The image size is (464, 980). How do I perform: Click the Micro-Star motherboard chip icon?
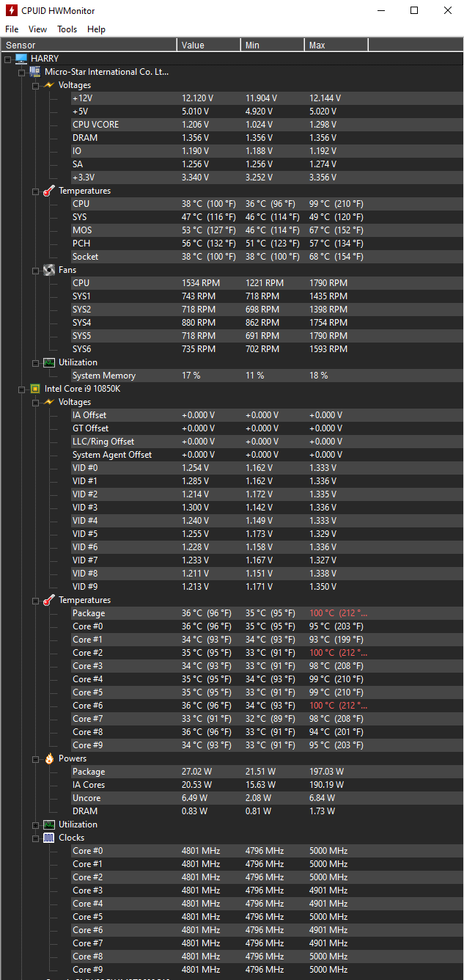point(34,72)
